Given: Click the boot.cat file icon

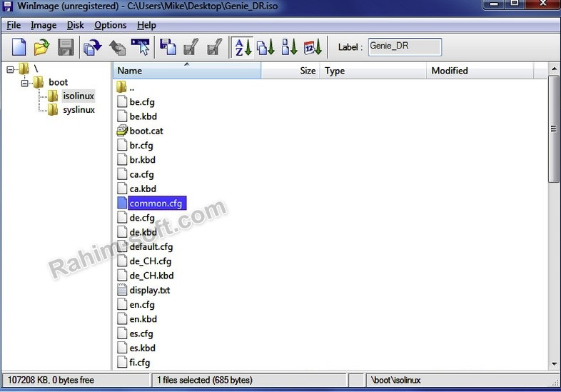Looking at the screenshot, I should [x=122, y=131].
